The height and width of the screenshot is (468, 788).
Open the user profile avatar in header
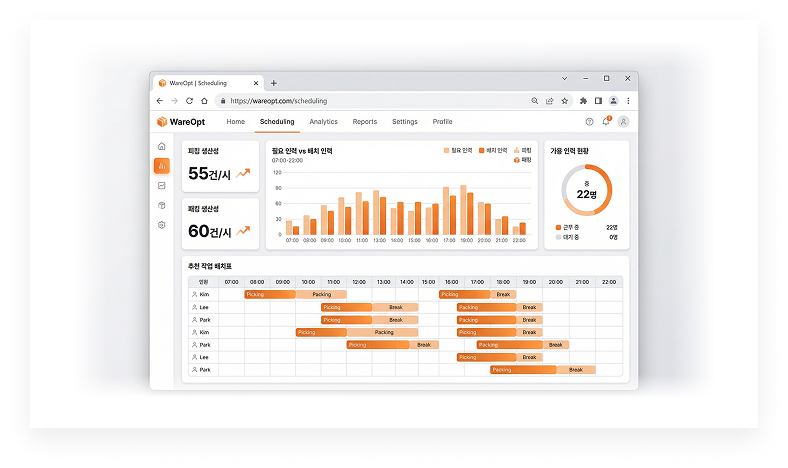click(x=624, y=122)
